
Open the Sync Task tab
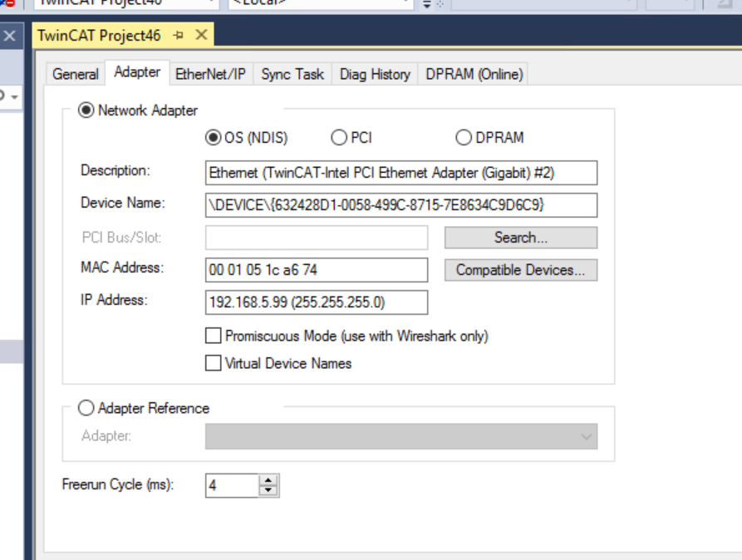click(292, 74)
